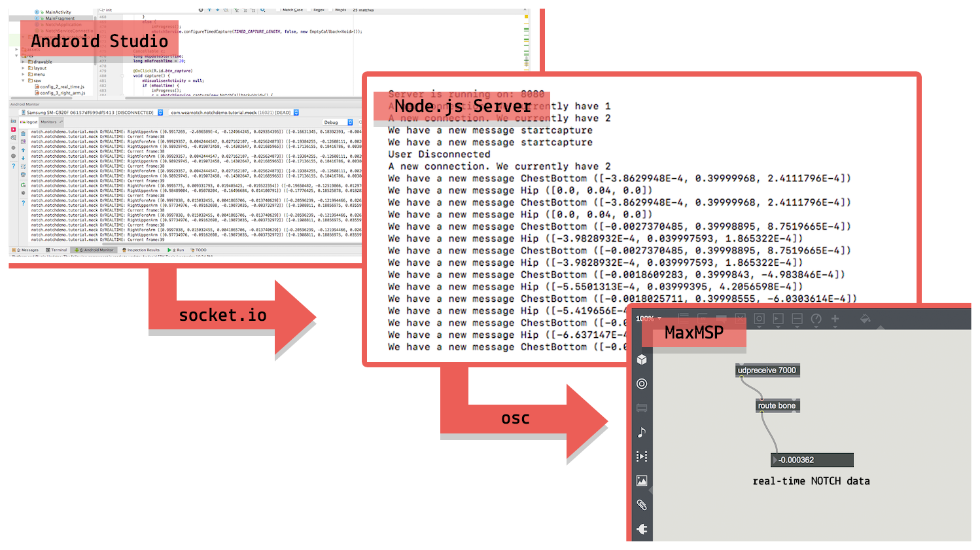Click the image panel icon in MaxMSP sidebar

tap(642, 479)
